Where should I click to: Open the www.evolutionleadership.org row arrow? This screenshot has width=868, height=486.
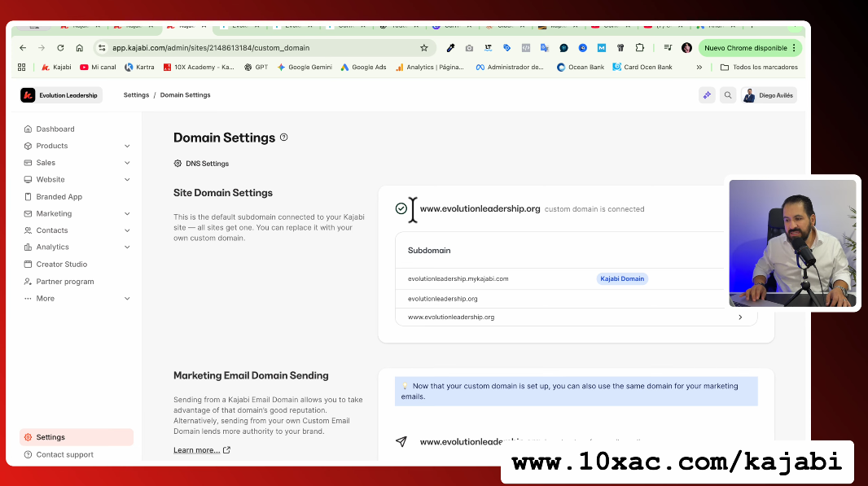pyautogui.click(x=740, y=317)
